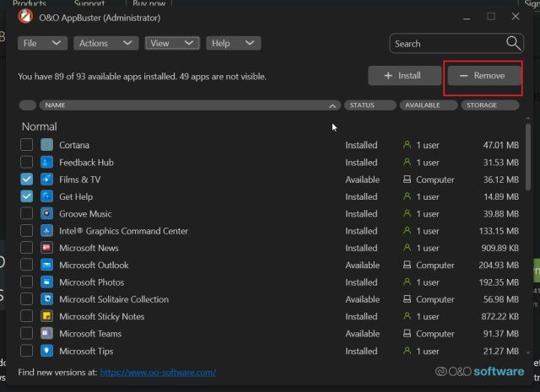Click the Remove button
Image resolution: width=540 pixels, height=392 pixels.
(x=484, y=76)
